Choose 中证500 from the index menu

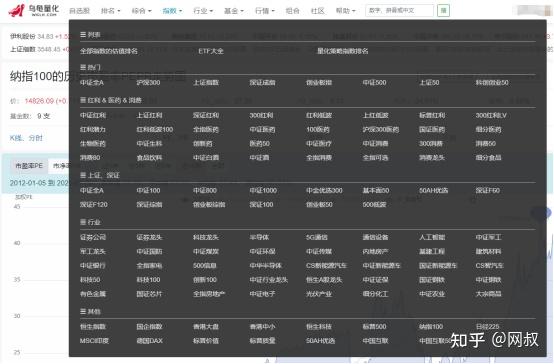tap(375, 82)
